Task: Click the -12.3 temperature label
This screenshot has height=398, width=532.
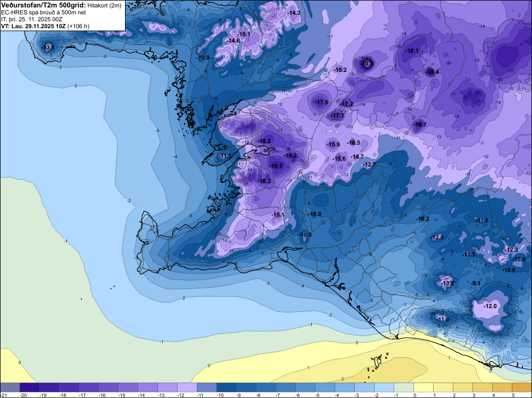Action: pos(512,250)
